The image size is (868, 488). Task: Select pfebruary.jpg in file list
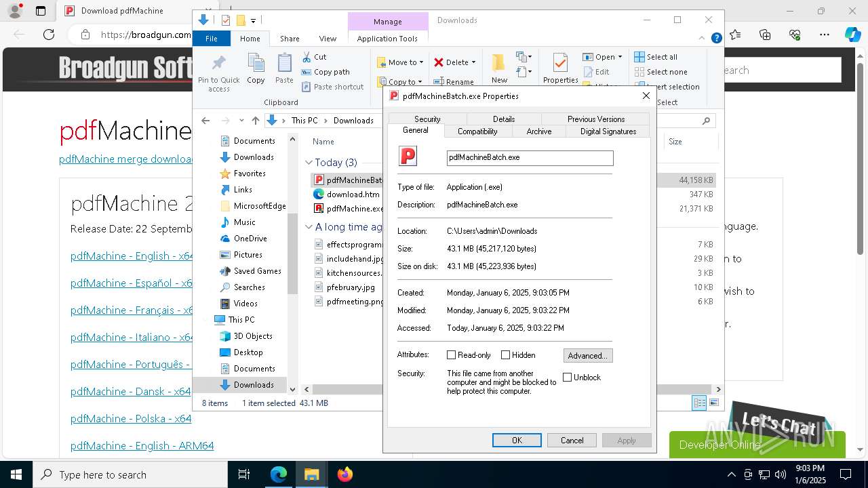pos(350,287)
